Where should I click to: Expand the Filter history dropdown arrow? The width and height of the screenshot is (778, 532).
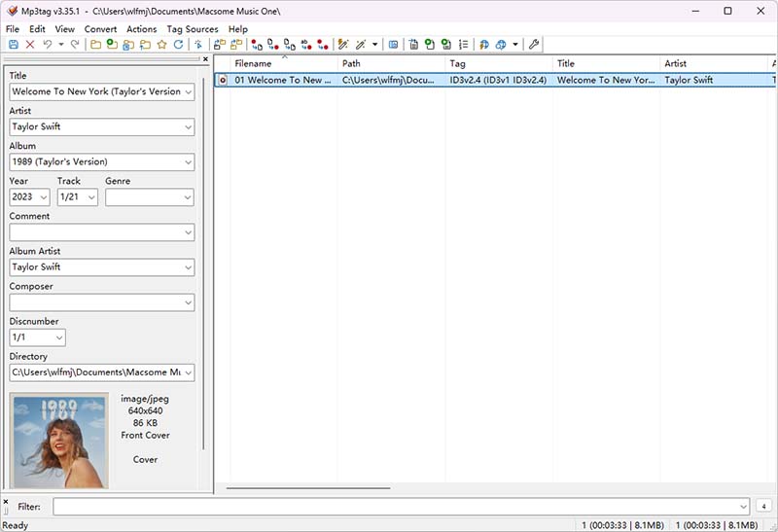point(743,507)
